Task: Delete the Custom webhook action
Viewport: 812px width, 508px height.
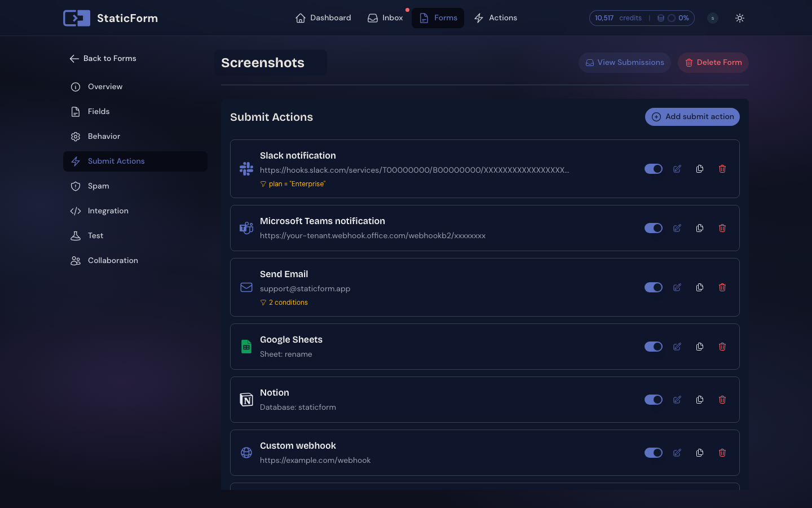Action: pos(722,453)
